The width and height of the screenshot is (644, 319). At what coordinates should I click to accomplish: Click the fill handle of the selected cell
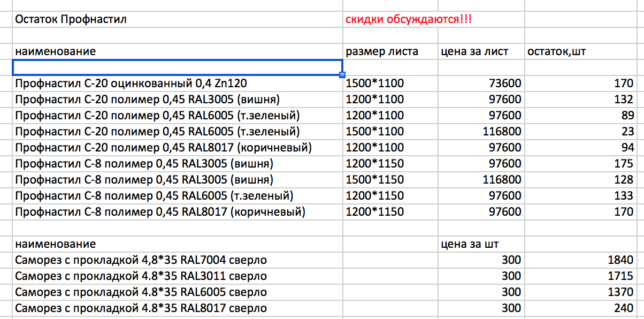[x=342, y=74]
